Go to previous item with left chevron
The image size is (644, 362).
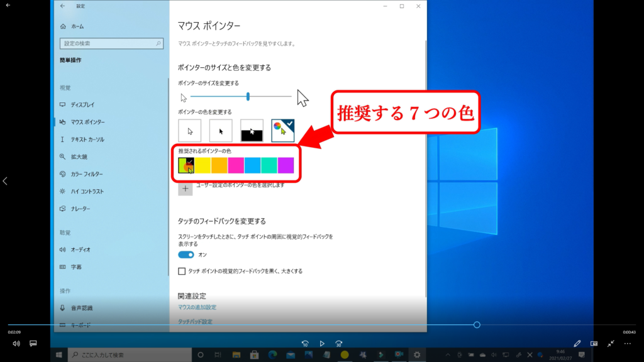[6, 181]
